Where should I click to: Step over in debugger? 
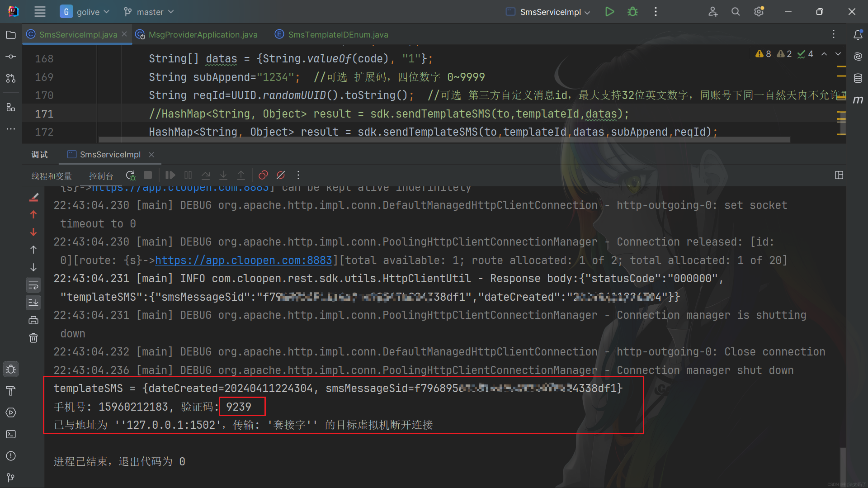[206, 175]
